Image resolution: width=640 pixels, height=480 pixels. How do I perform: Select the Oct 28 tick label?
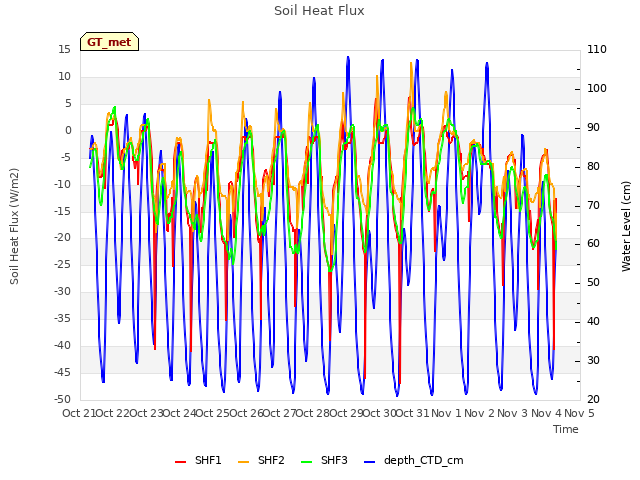coord(313,413)
